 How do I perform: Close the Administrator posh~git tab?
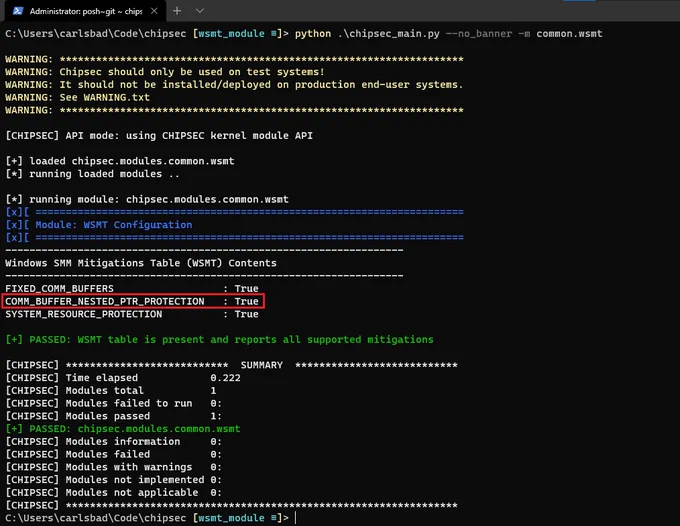(x=154, y=11)
